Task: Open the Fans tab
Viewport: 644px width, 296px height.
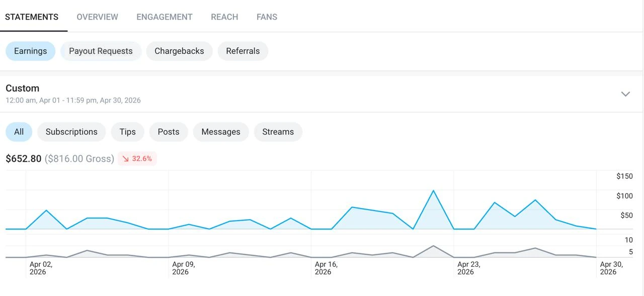Action: click(x=267, y=17)
